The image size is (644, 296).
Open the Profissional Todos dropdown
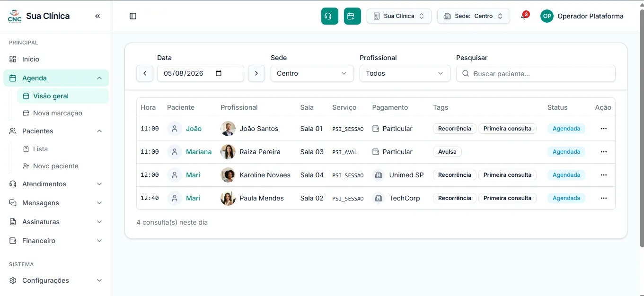coord(405,73)
